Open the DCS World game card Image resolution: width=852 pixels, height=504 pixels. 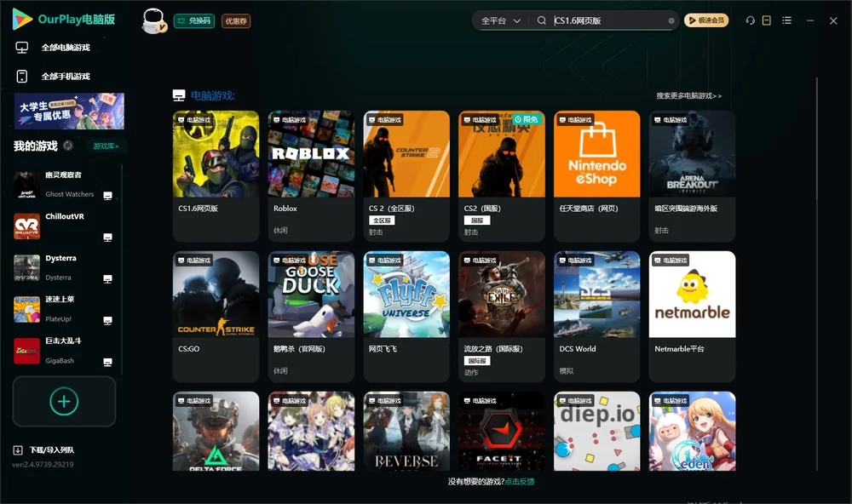[596, 316]
